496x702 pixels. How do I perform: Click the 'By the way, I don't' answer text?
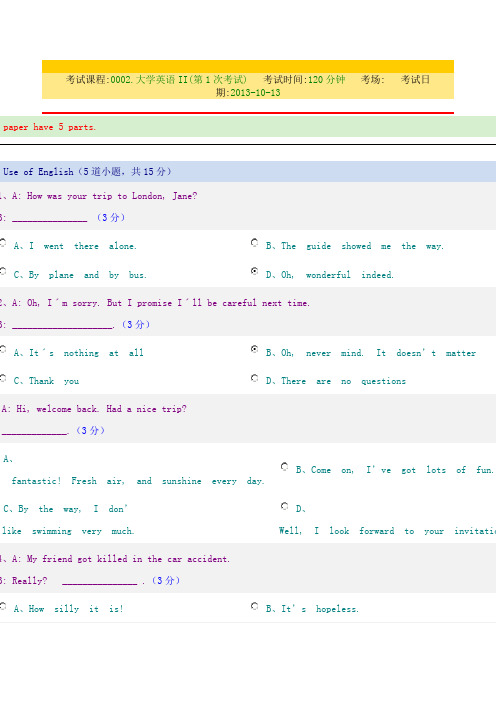[65, 509]
